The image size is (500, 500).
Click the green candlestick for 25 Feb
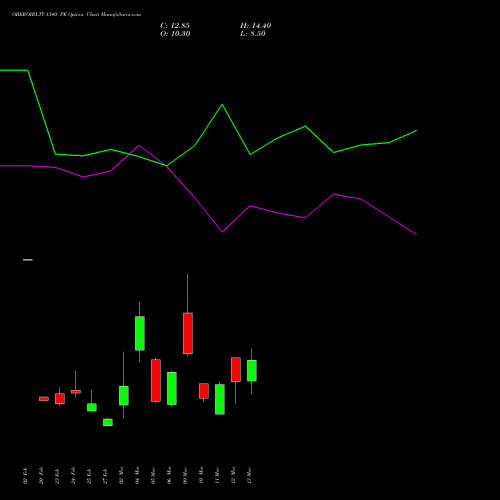[92, 407]
